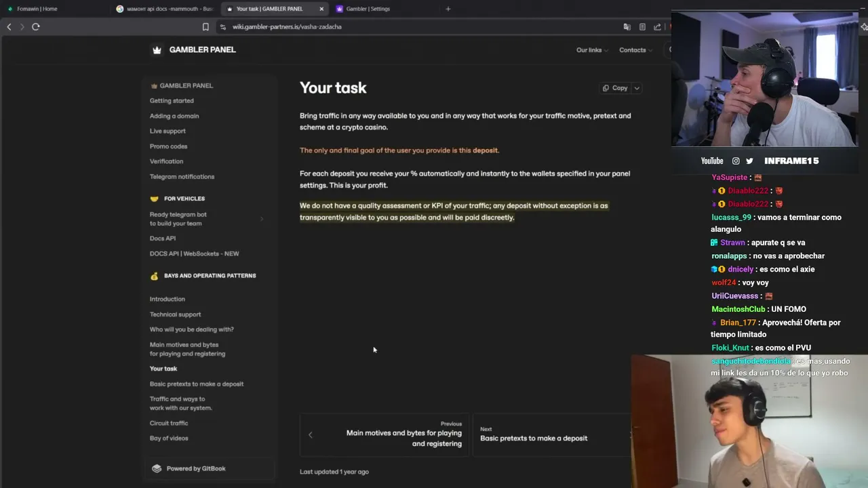This screenshot has height=488, width=868.
Task: Open 'Telegram notifications' sidebar page
Action: click(x=182, y=177)
